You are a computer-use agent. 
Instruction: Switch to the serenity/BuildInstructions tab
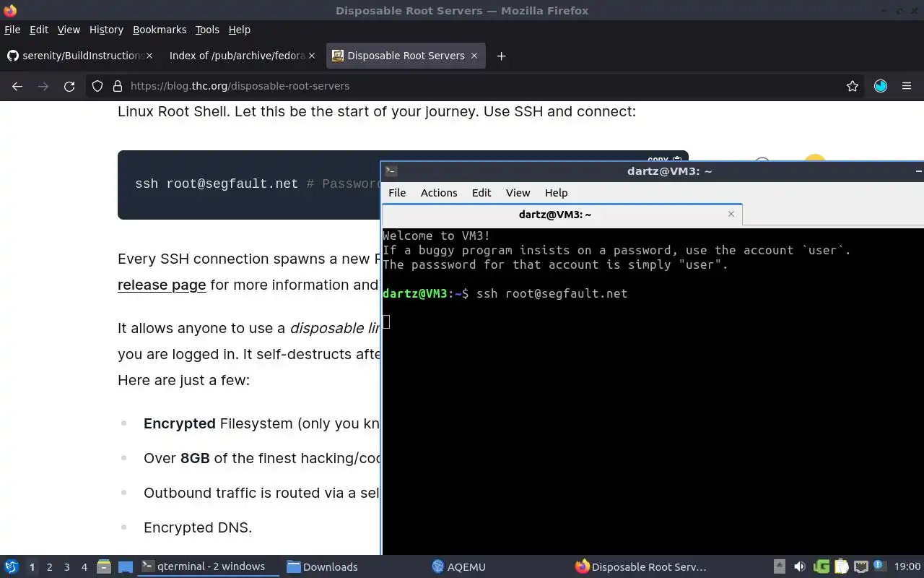(79, 56)
